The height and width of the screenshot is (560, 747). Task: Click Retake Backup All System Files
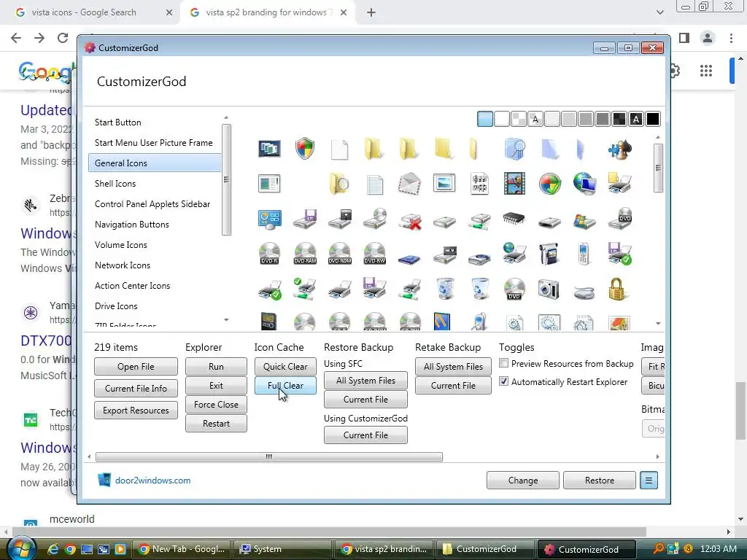(x=453, y=367)
